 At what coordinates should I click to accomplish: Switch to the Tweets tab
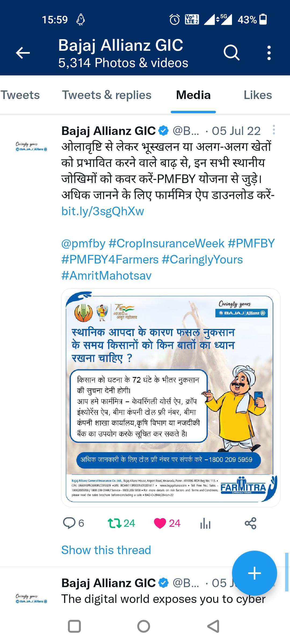coord(20,95)
